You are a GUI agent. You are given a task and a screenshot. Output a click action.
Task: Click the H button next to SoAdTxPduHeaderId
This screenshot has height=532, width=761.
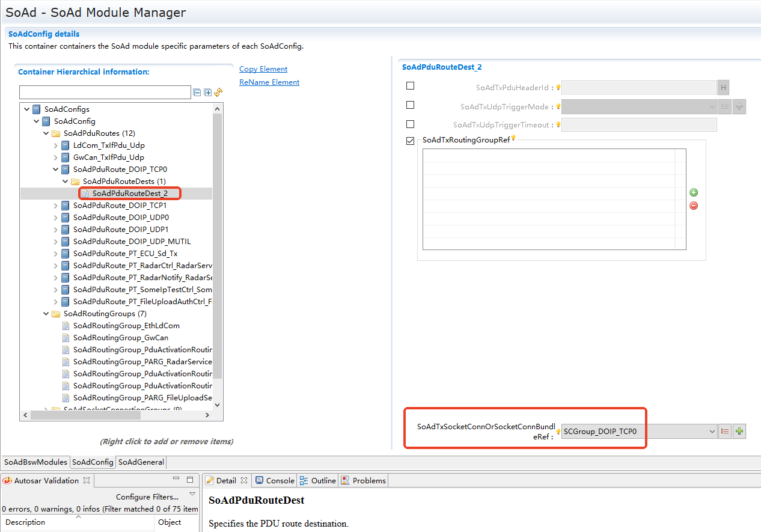pos(723,88)
